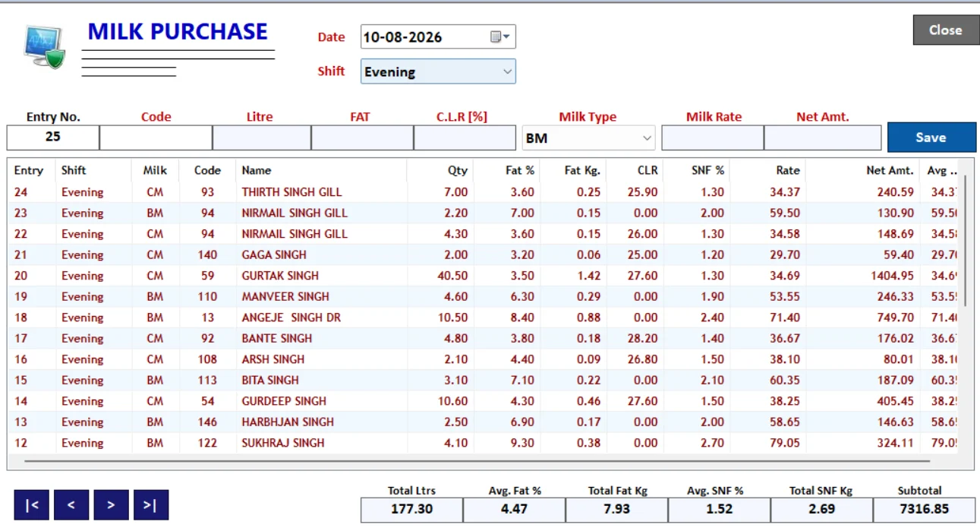Click net amount cell 749.70
980x531 pixels.
click(x=896, y=318)
